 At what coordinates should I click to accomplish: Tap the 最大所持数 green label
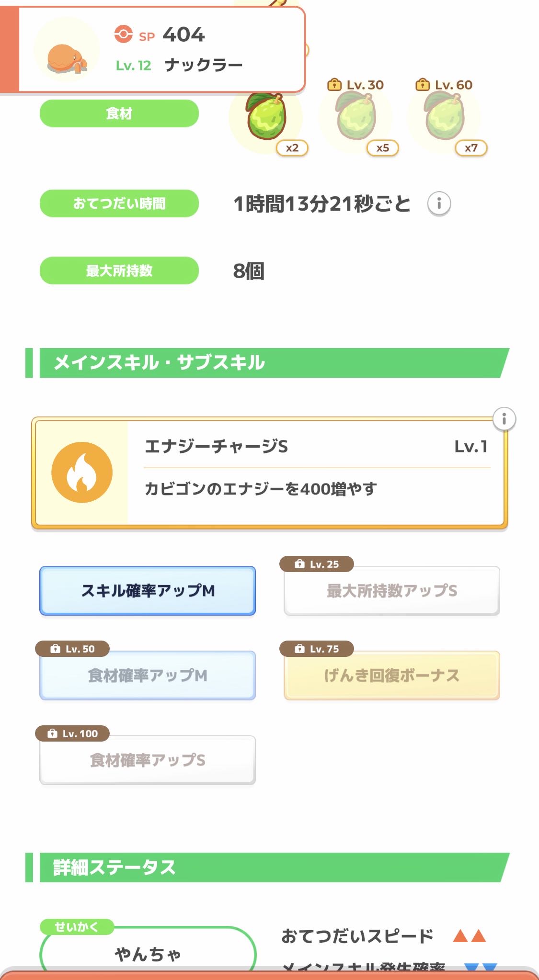click(119, 270)
